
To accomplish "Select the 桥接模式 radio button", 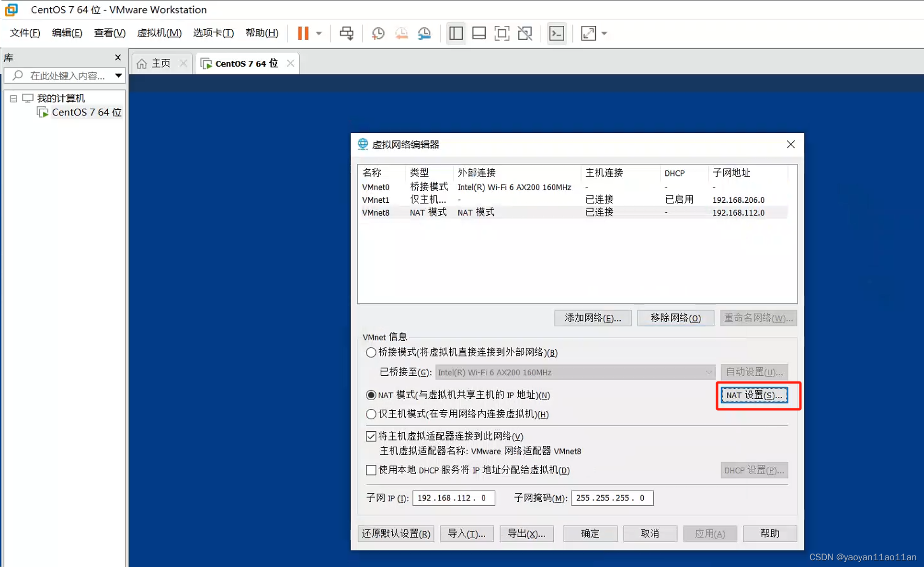I will [x=371, y=352].
